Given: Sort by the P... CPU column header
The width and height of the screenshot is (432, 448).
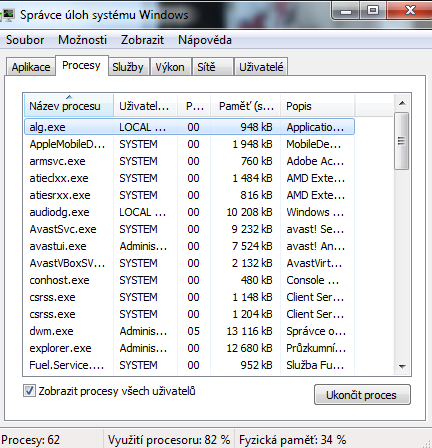Looking at the screenshot, I should 194,106.
